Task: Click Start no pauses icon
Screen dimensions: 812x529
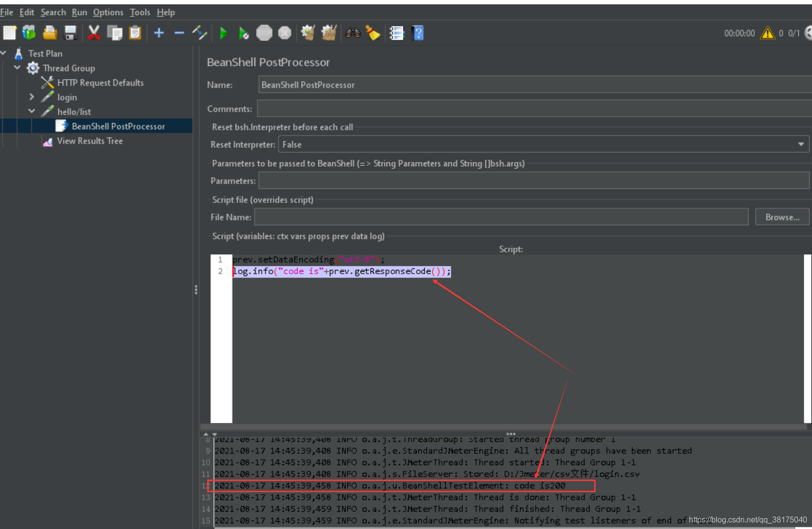Action: pos(244,33)
